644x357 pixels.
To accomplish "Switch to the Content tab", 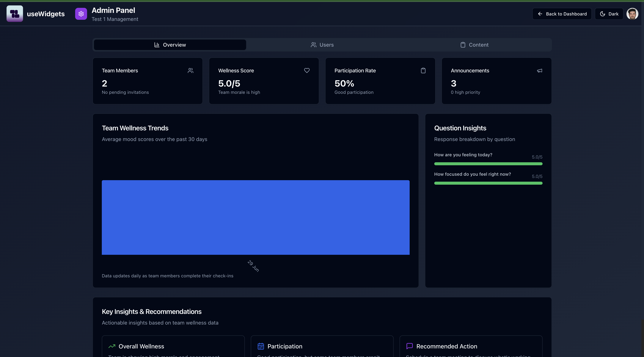I will tap(474, 45).
